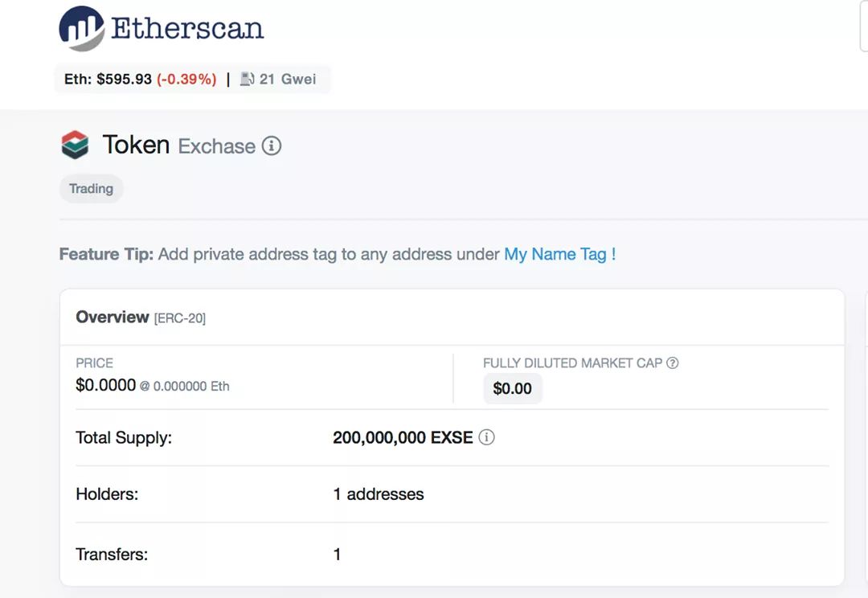
Task: Click the Token heading text
Action: click(136, 145)
